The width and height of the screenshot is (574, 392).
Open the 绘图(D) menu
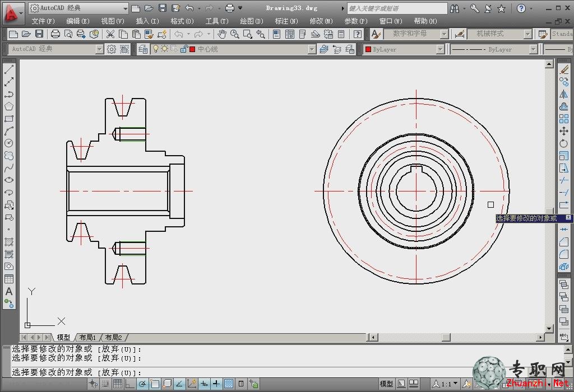coord(252,21)
